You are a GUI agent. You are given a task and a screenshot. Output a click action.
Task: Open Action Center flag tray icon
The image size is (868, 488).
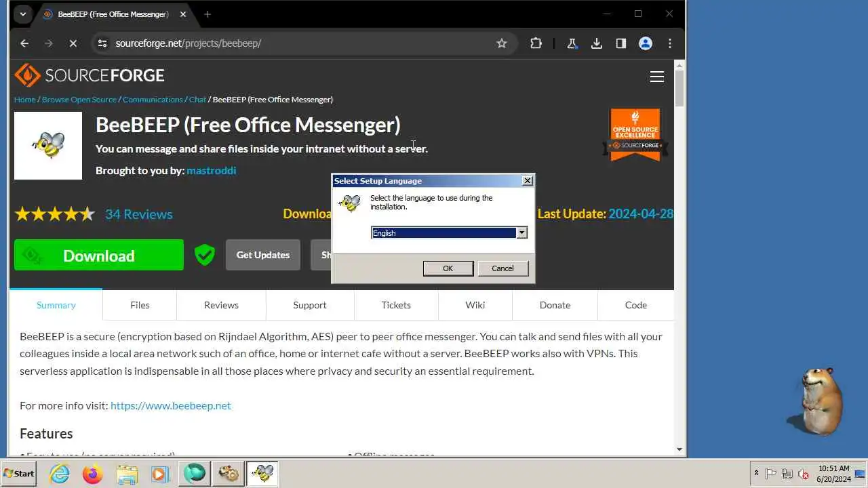point(771,474)
